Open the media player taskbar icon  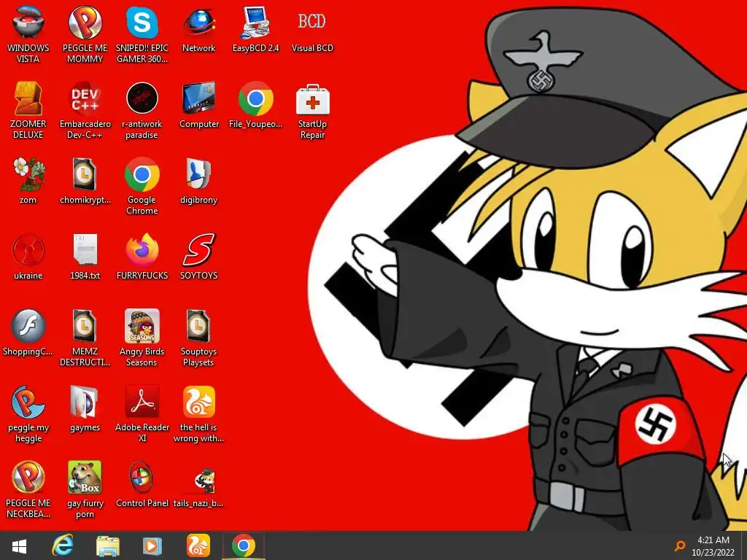(x=152, y=545)
